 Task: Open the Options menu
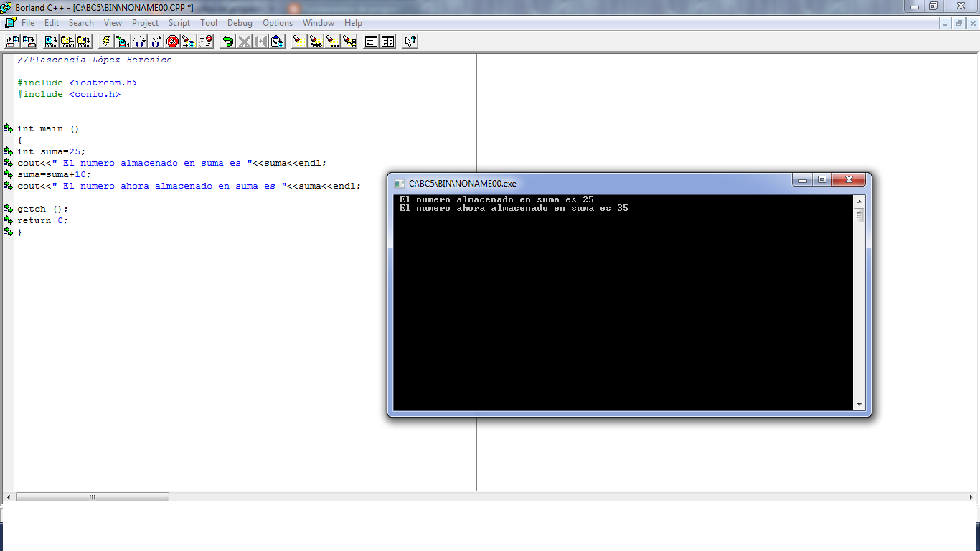click(278, 22)
